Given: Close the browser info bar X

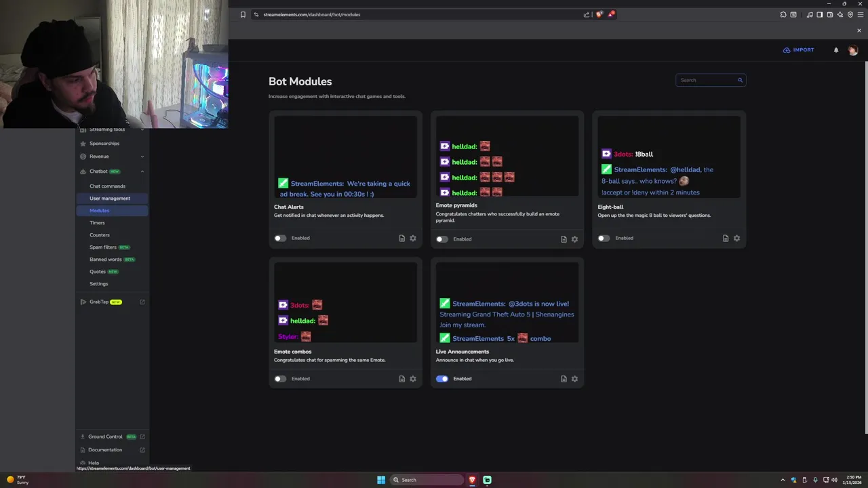Looking at the screenshot, I should pos(859,30).
